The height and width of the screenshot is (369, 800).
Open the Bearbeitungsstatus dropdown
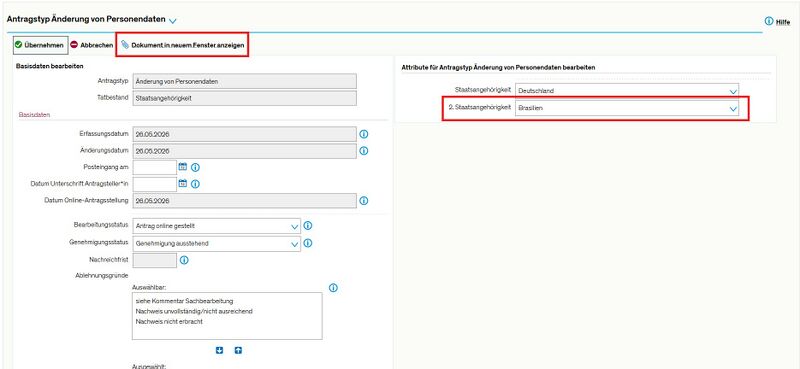click(216, 226)
